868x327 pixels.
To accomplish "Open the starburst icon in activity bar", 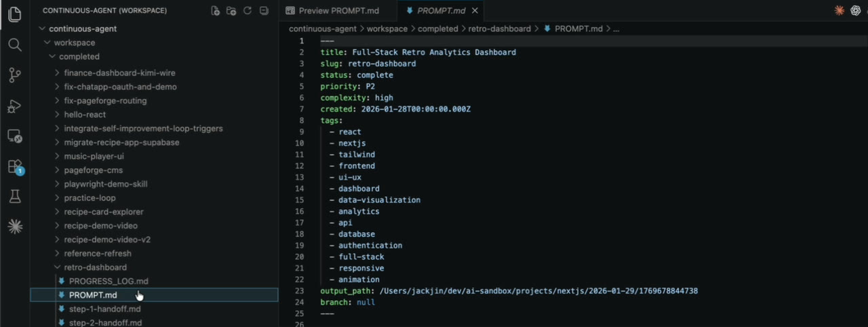I will click(15, 227).
